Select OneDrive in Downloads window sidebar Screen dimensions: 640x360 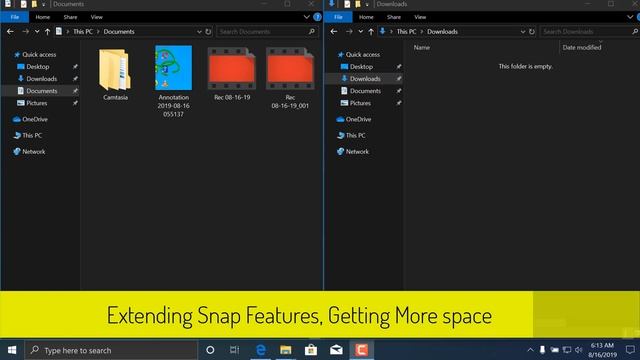tap(359, 119)
